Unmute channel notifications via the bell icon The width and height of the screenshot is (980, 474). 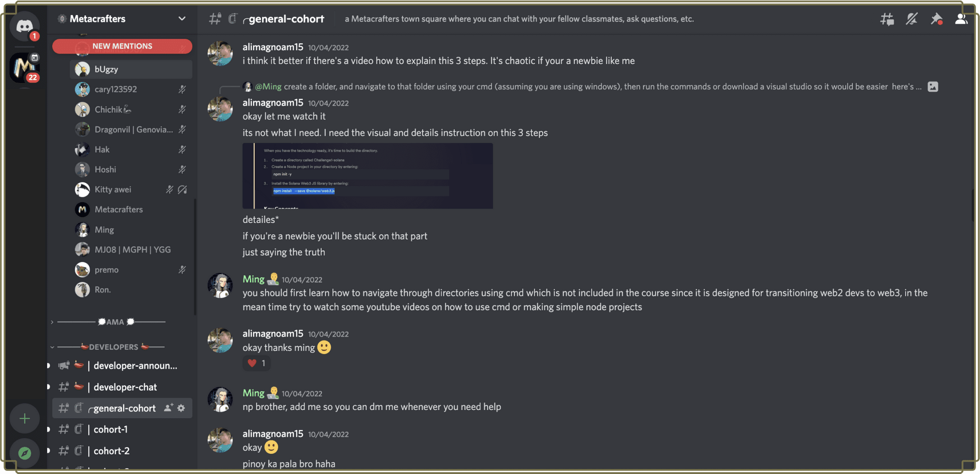click(x=911, y=19)
